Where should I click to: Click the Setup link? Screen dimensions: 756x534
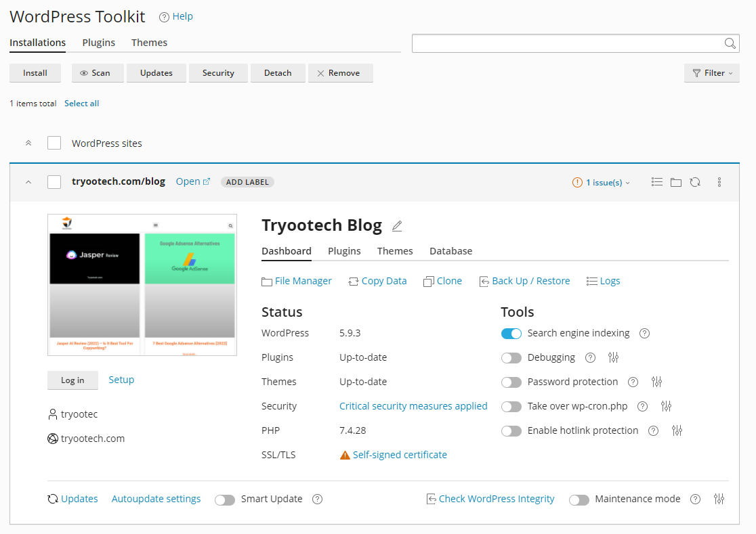pos(121,380)
